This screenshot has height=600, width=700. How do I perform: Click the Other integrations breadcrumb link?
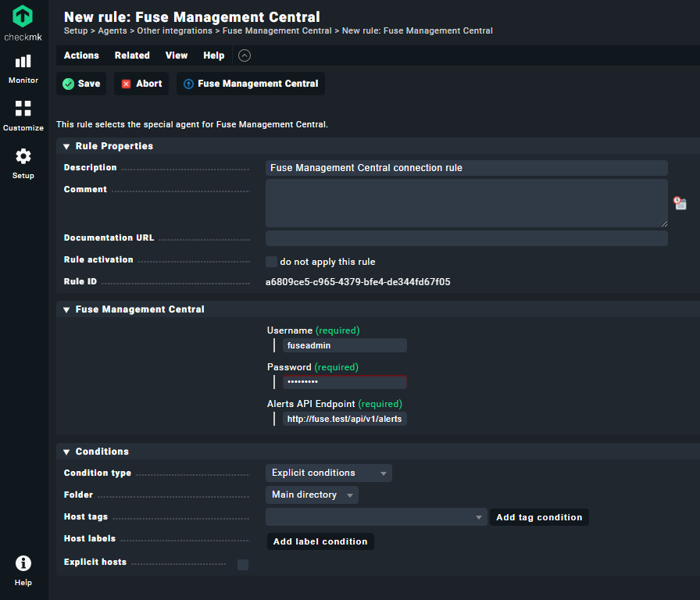[174, 30]
